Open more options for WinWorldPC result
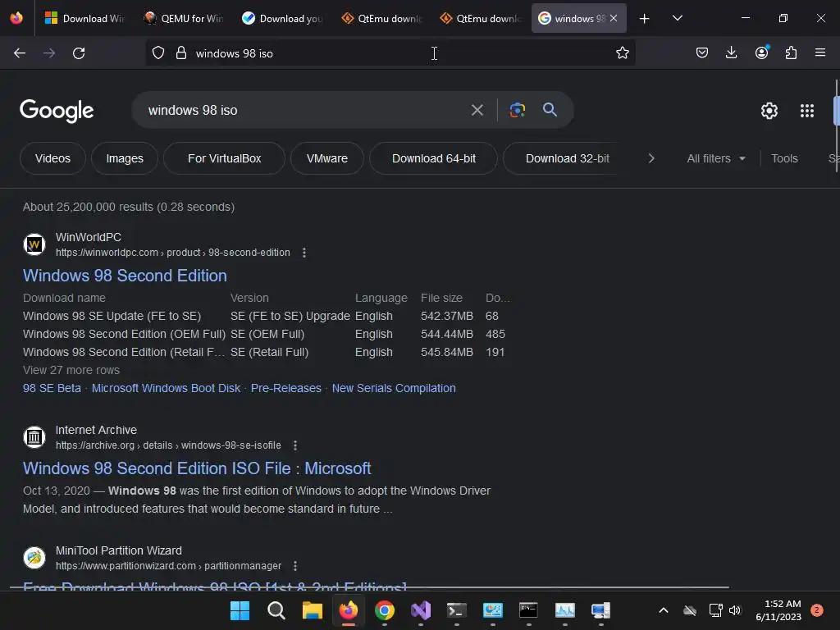This screenshot has width=840, height=630. 304,253
